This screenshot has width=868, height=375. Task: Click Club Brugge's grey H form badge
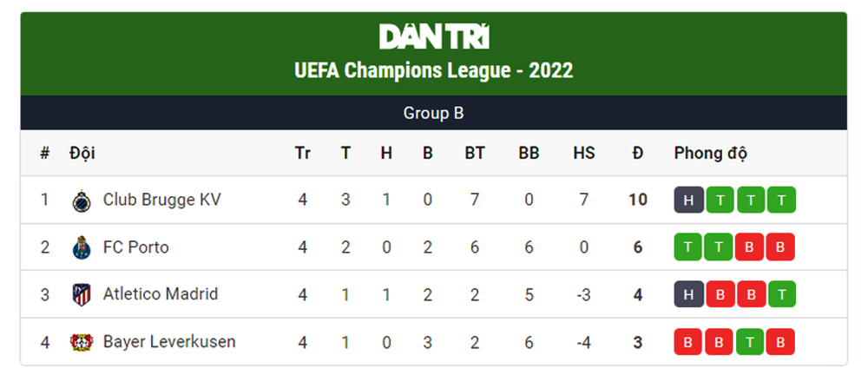[688, 200]
